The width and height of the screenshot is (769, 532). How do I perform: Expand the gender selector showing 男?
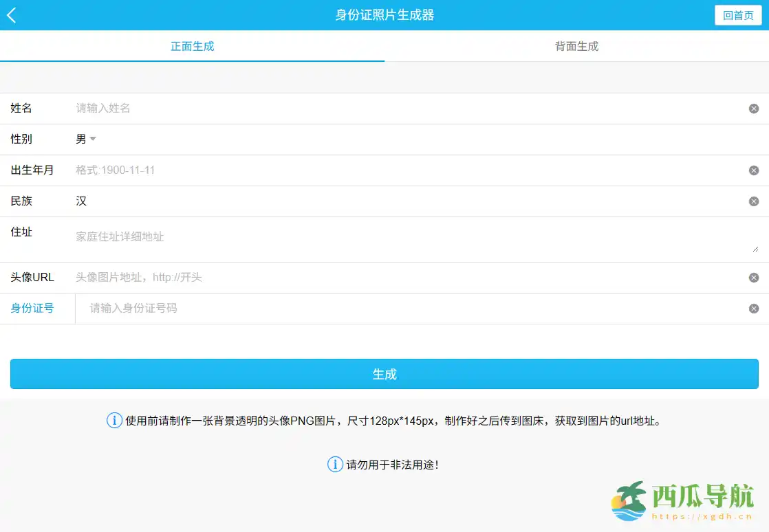tap(87, 139)
